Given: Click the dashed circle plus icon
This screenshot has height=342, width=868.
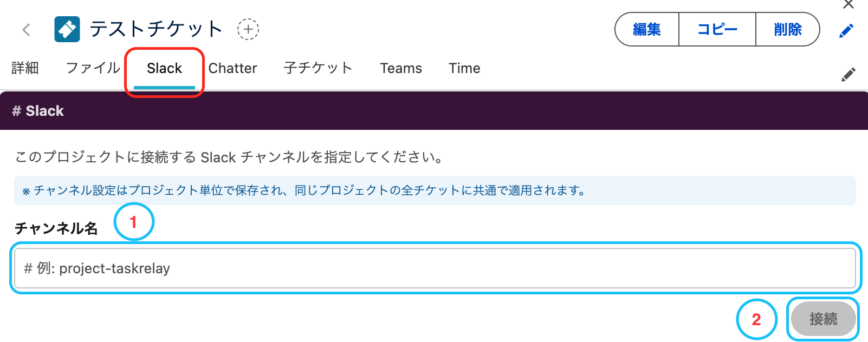Looking at the screenshot, I should pos(248,29).
